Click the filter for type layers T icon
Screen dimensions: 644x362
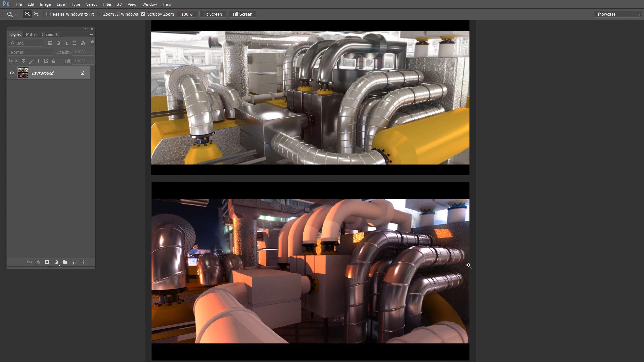click(x=67, y=43)
